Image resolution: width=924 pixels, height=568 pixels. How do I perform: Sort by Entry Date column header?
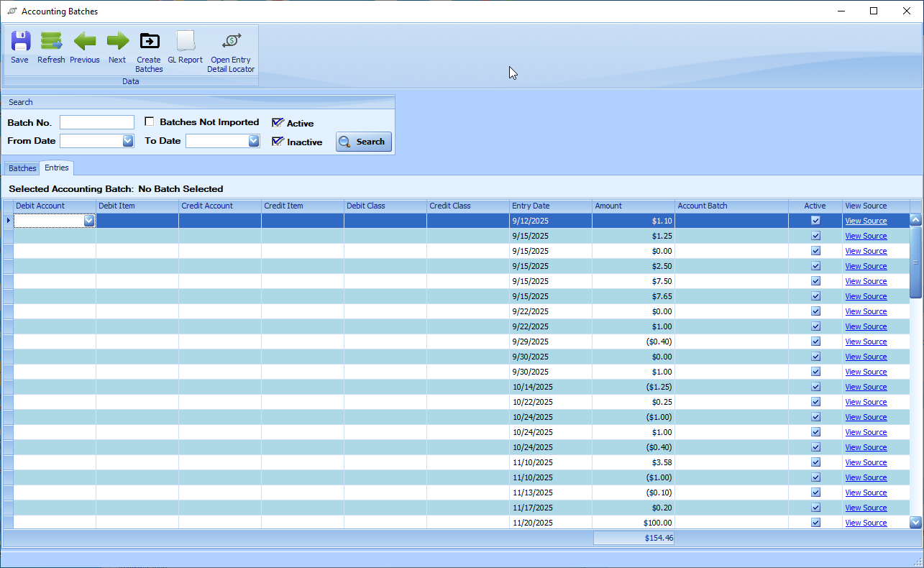[x=551, y=206]
